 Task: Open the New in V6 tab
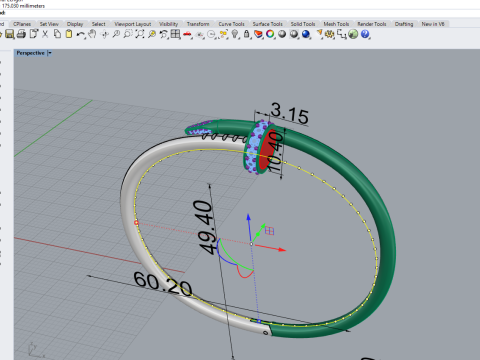click(x=433, y=24)
